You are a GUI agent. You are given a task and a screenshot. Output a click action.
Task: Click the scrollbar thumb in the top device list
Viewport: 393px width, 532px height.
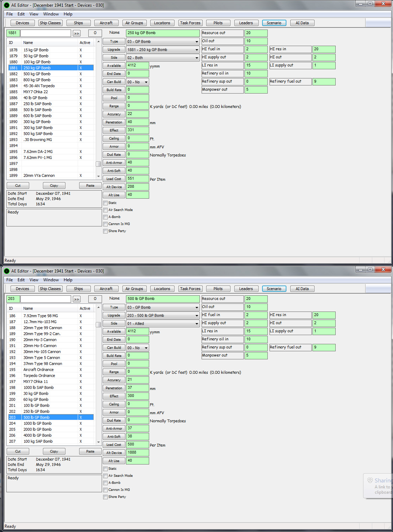99,164
